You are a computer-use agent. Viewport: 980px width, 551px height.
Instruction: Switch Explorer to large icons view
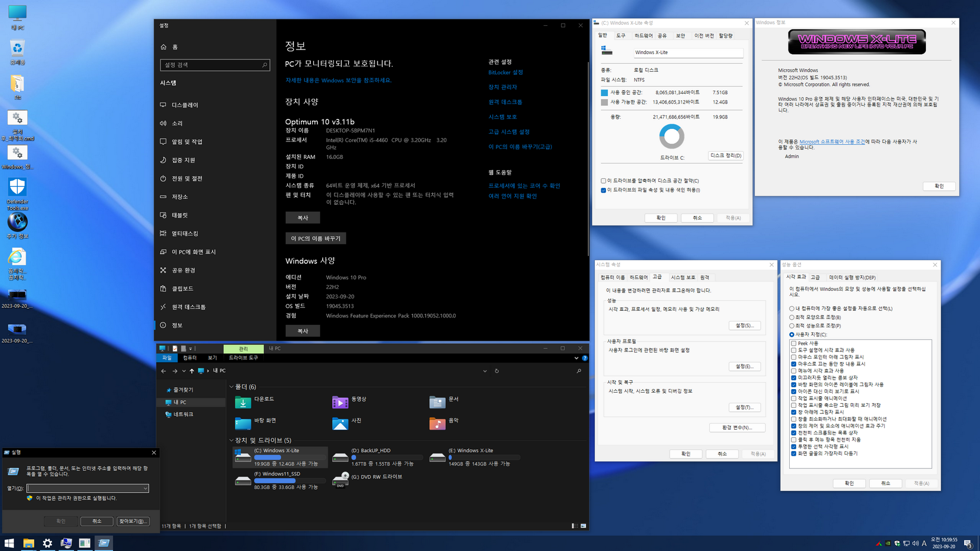[584, 526]
